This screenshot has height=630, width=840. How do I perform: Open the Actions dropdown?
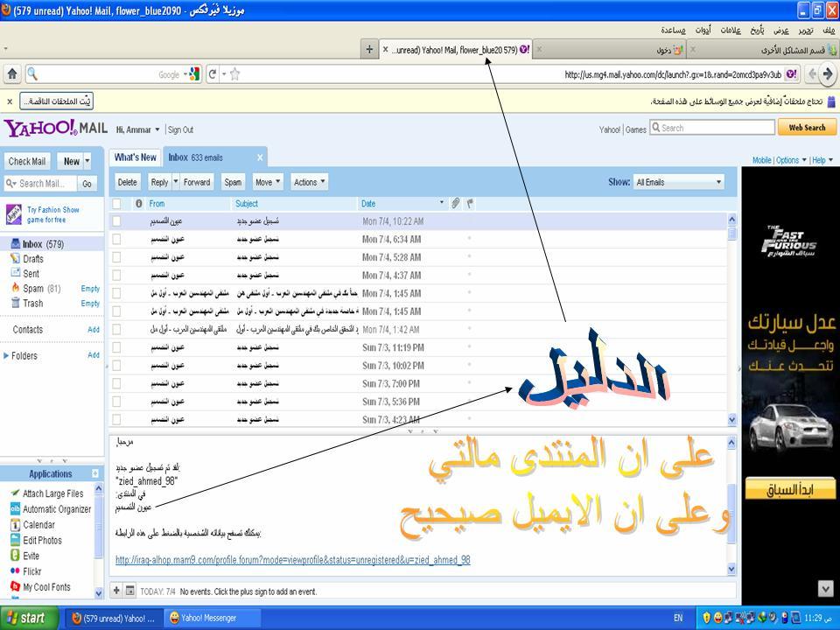coord(309,182)
